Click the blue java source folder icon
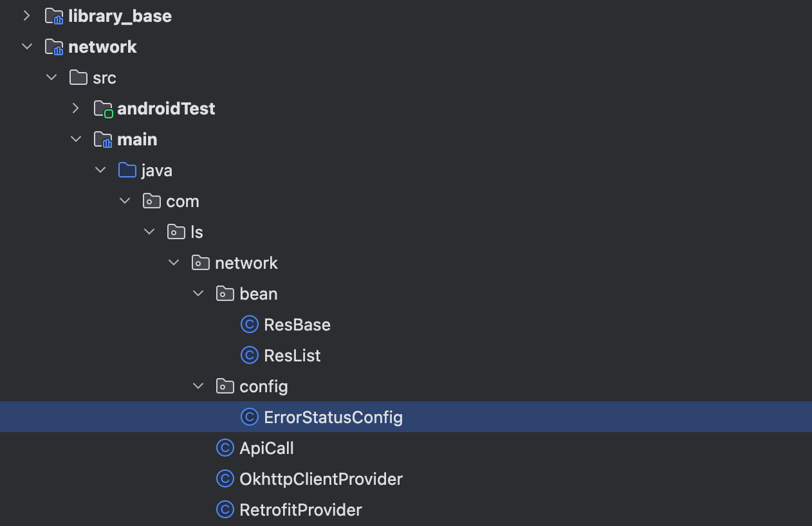This screenshot has width=812, height=526. (127, 170)
